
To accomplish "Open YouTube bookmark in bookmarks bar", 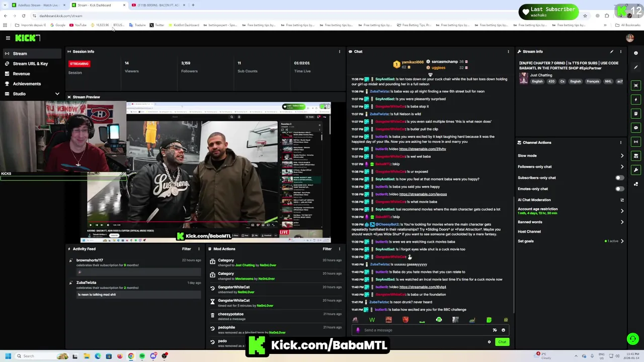I will click(x=78, y=25).
